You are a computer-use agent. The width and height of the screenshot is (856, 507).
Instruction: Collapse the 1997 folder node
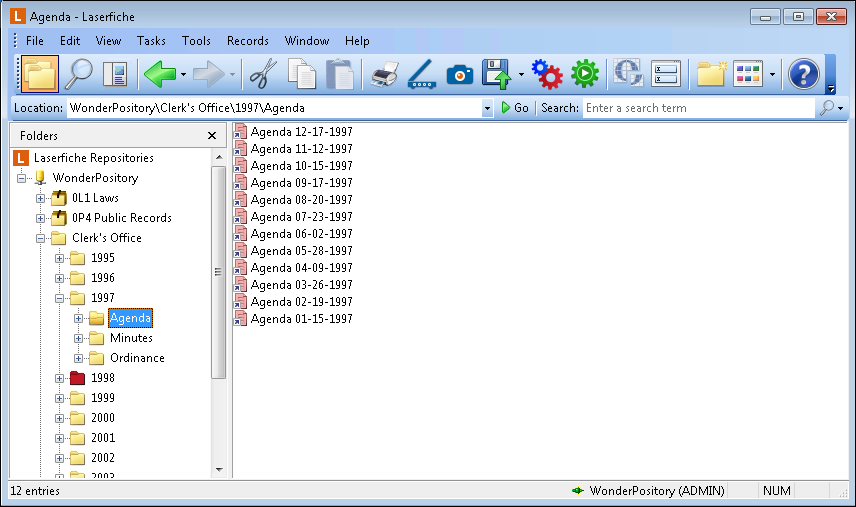pyautogui.click(x=60, y=298)
